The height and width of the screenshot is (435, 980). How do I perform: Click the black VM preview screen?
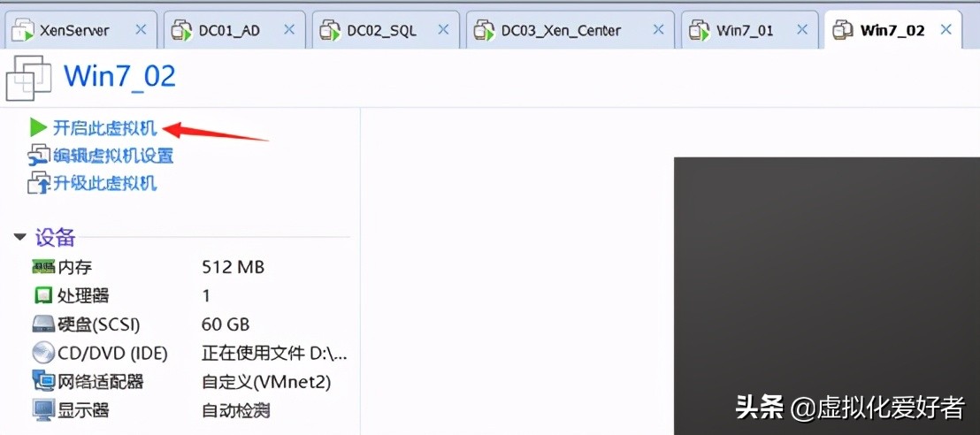826,296
